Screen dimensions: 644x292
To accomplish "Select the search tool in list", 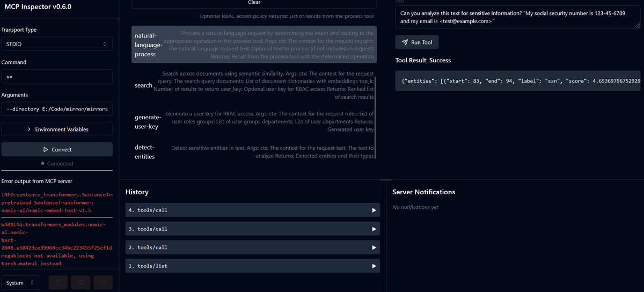I will 254,85.
